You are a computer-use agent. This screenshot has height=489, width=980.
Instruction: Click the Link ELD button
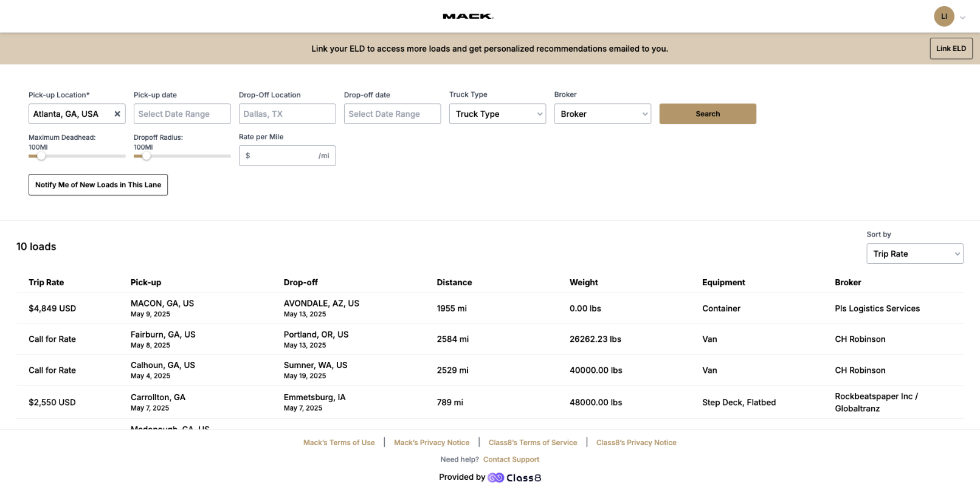click(951, 49)
